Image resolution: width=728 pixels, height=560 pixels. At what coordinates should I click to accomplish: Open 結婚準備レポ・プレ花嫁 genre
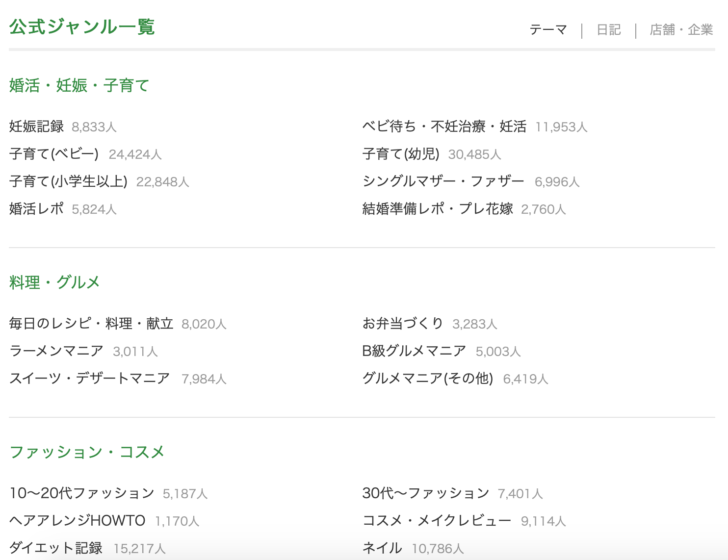tap(438, 209)
